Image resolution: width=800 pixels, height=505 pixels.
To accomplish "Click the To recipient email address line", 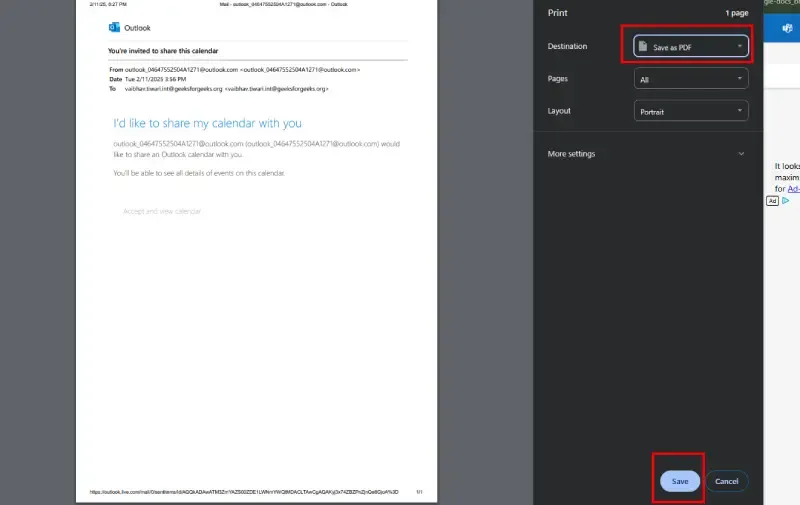I will [x=219, y=89].
